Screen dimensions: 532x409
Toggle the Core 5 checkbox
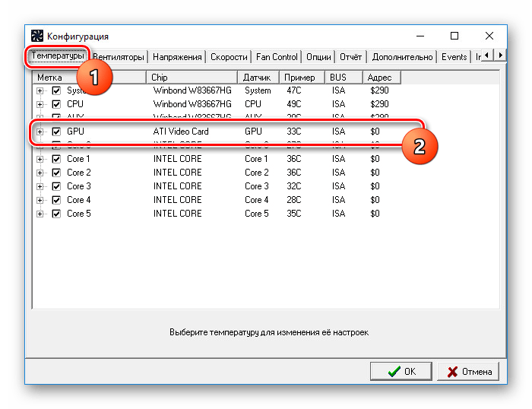(56, 214)
